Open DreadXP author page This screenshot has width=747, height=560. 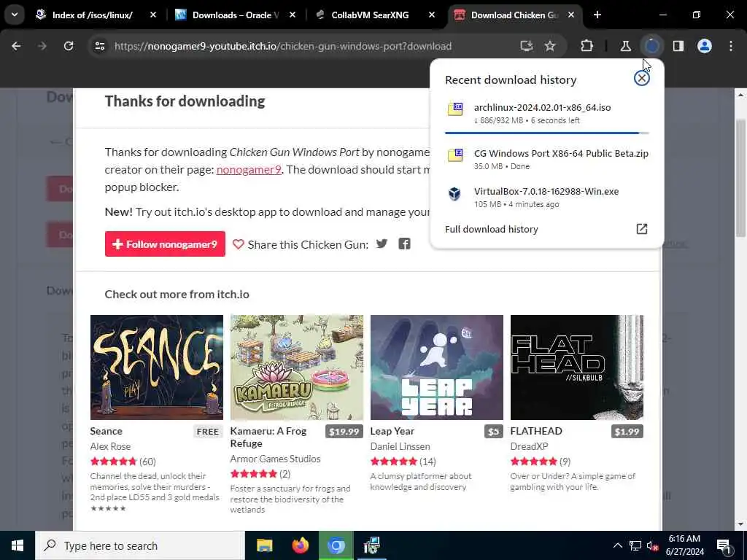529,446
